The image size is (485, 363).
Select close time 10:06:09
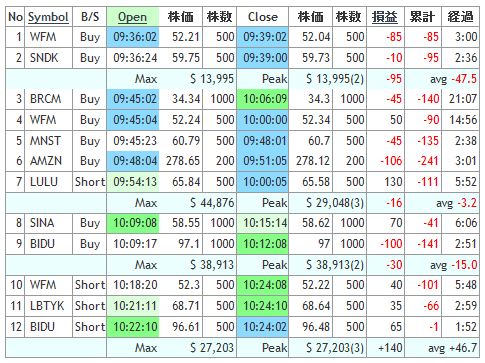click(x=265, y=99)
